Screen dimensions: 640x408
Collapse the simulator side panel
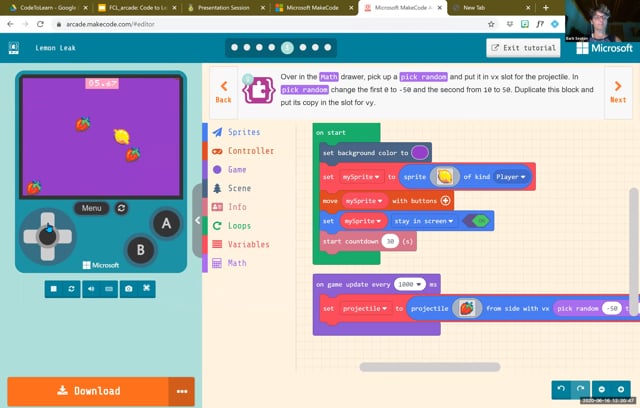point(197,220)
